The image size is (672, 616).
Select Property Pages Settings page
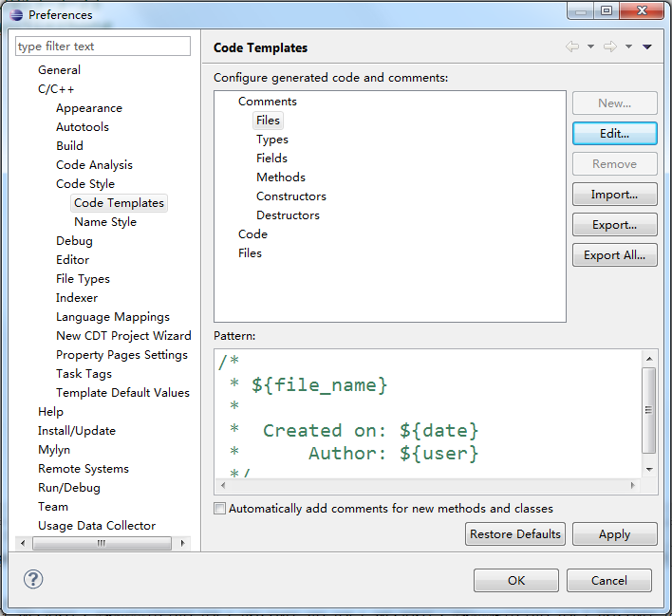click(121, 355)
